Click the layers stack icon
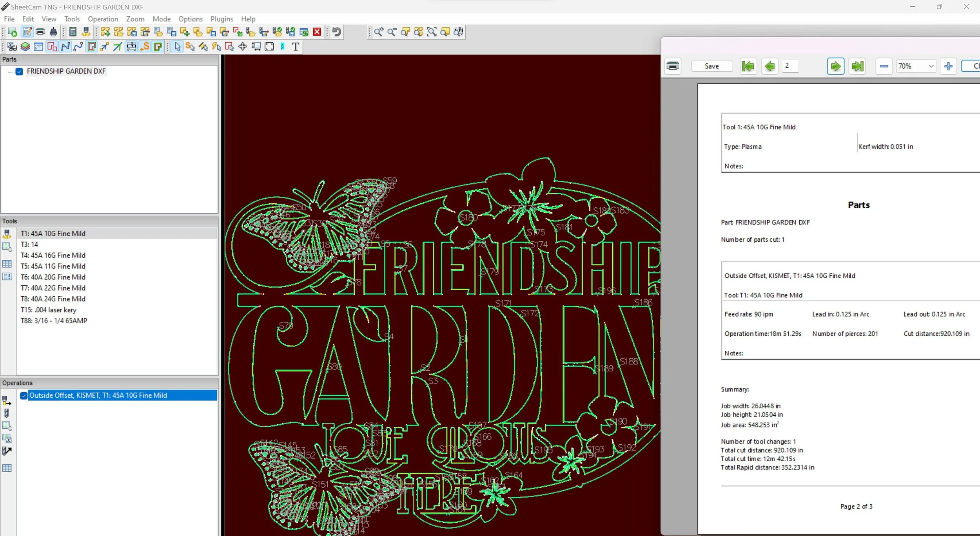This screenshot has height=536, width=980. pos(25,47)
